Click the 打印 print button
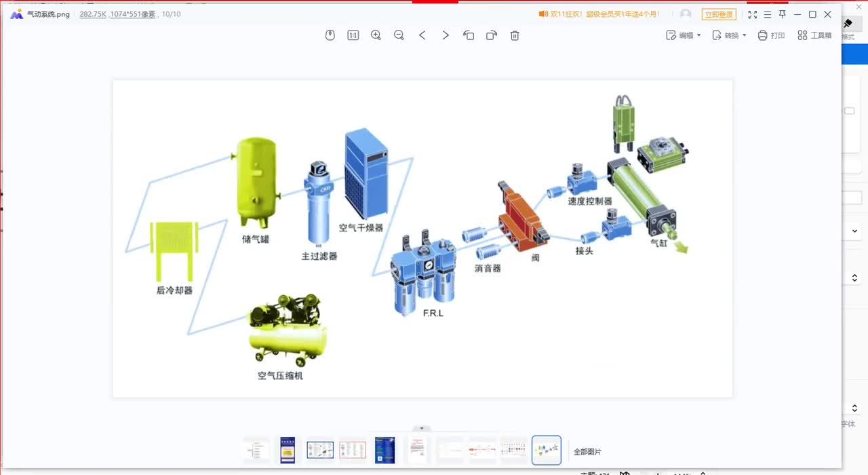Screen dimensions: 868x475 771,35
